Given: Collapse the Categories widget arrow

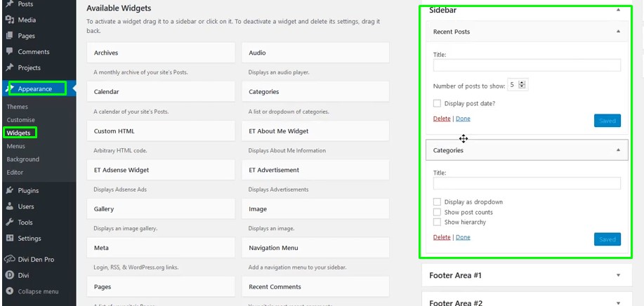Looking at the screenshot, I should click(618, 150).
